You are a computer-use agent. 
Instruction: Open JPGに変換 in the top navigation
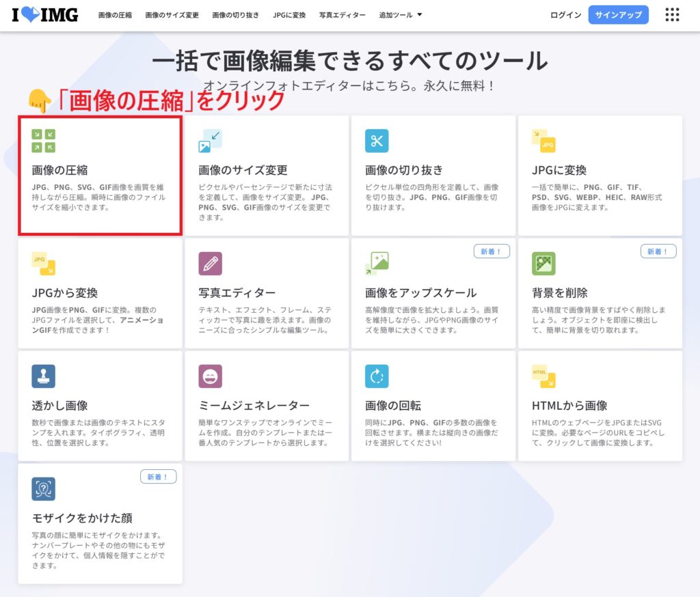289,15
